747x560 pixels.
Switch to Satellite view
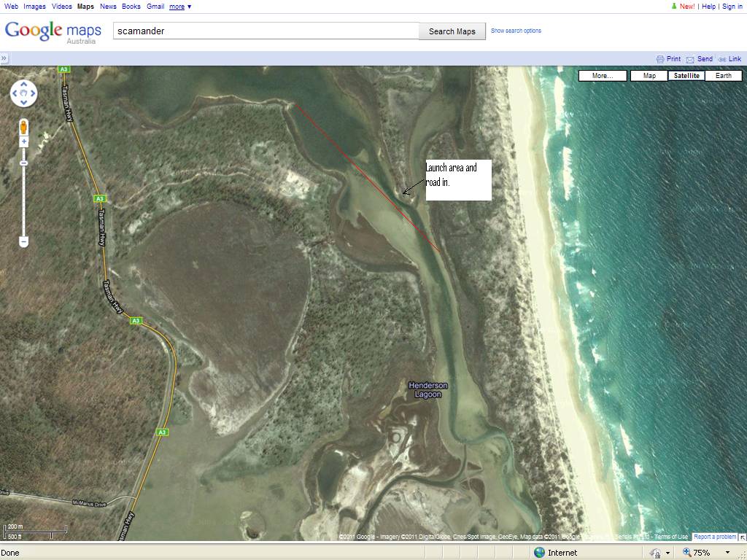(686, 75)
